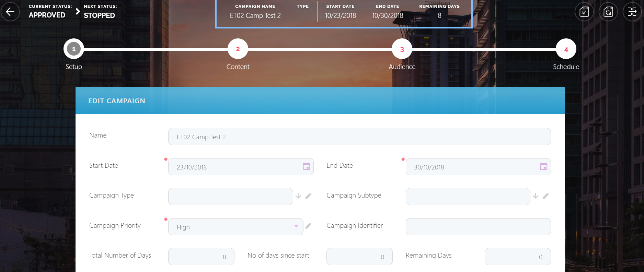Image resolution: width=644 pixels, height=272 pixels.
Task: Click the Total Number of Days field
Action: click(x=201, y=257)
